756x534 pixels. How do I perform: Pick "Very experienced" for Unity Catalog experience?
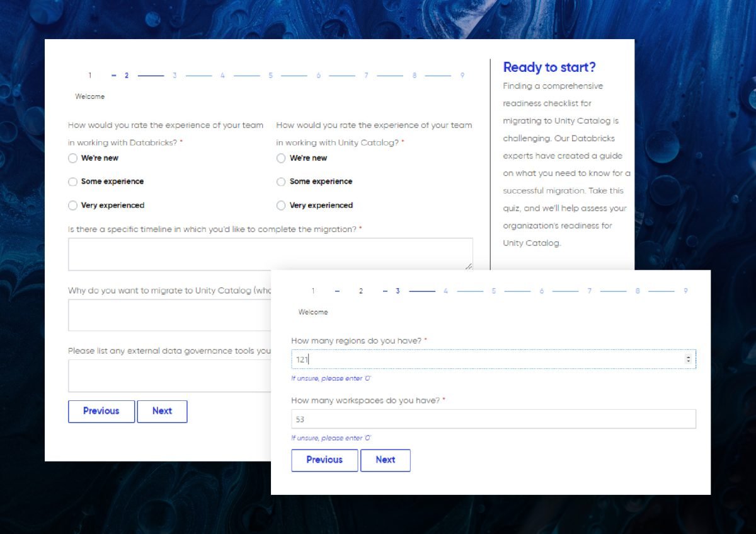click(281, 206)
